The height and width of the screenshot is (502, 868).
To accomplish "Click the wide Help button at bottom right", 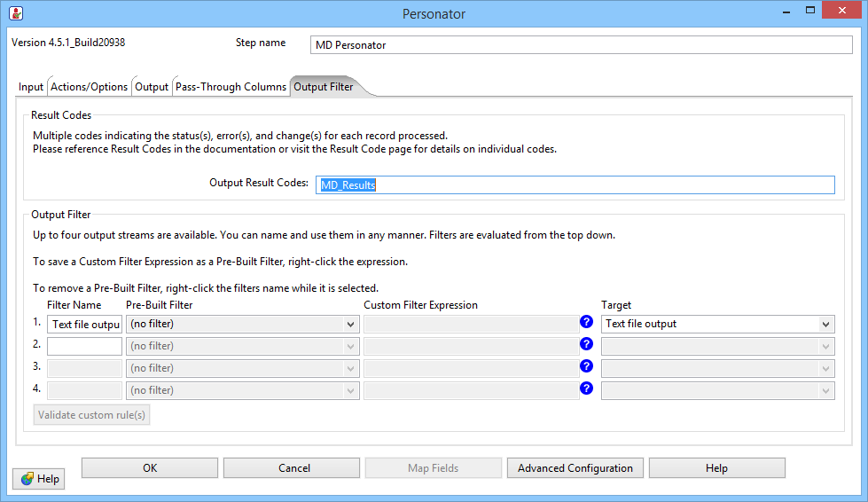I will tap(716, 468).
